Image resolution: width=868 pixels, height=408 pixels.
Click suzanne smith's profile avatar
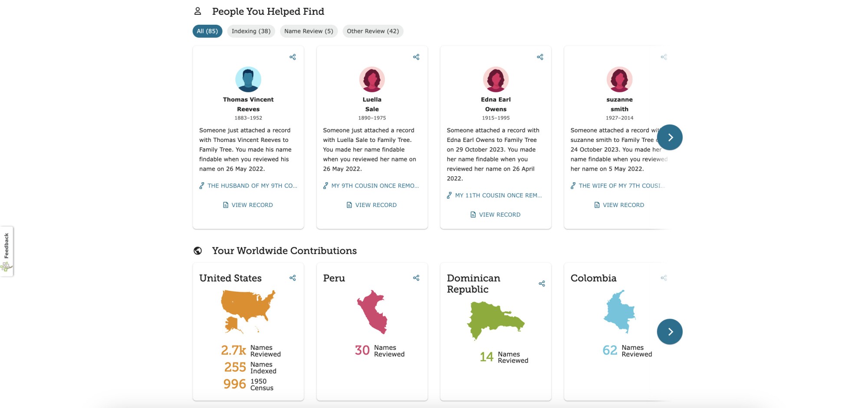[619, 79]
